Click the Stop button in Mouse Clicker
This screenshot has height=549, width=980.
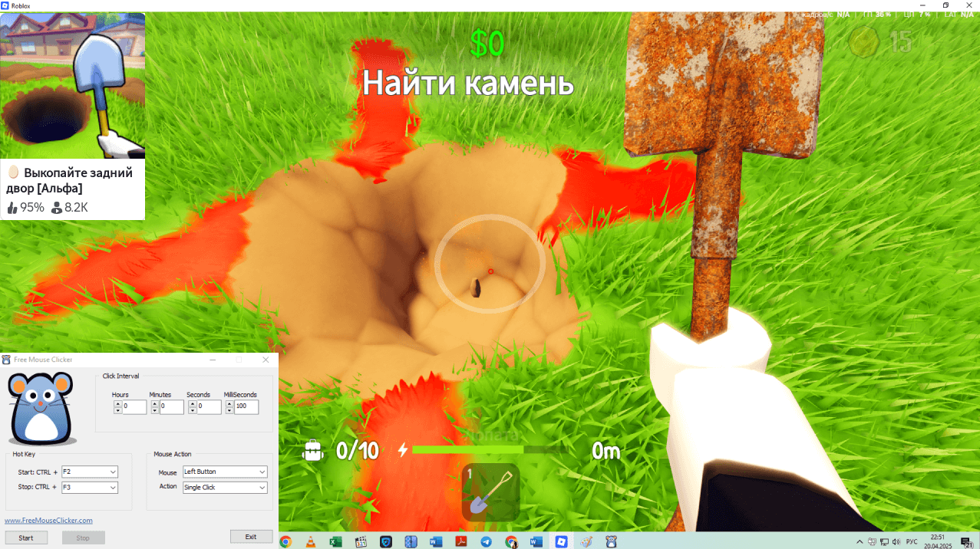pyautogui.click(x=83, y=537)
